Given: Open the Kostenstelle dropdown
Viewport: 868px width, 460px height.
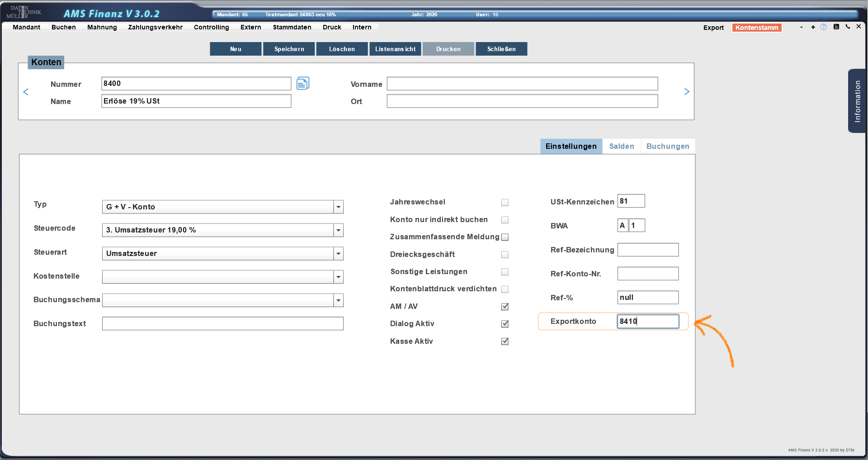Looking at the screenshot, I should click(338, 277).
